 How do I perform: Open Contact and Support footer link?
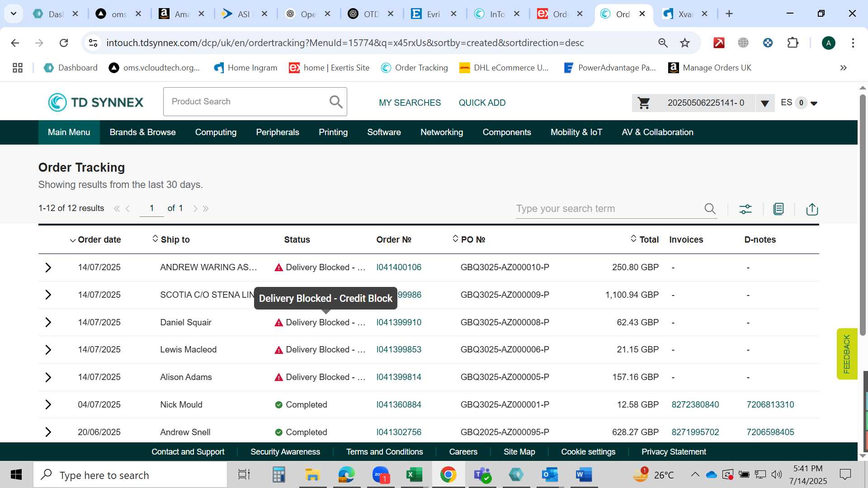188,452
